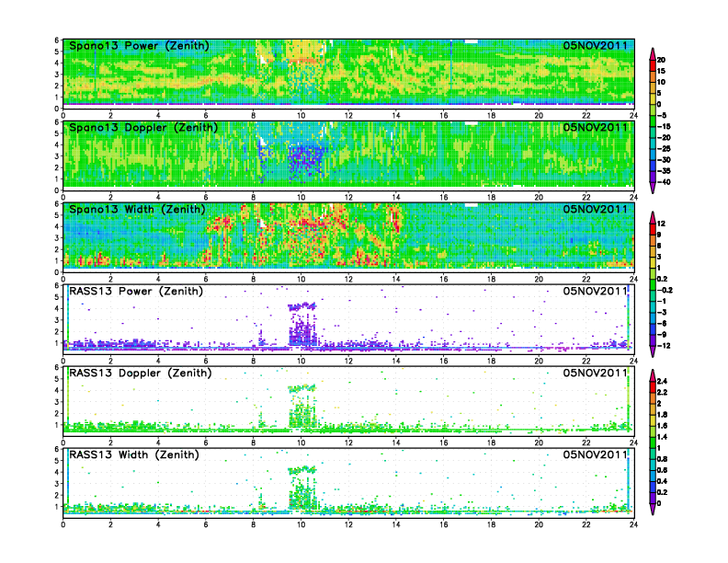Click the 'RASS13 Width (Zenith)' panel title
The height and width of the screenshot is (563, 728).
click(x=133, y=454)
